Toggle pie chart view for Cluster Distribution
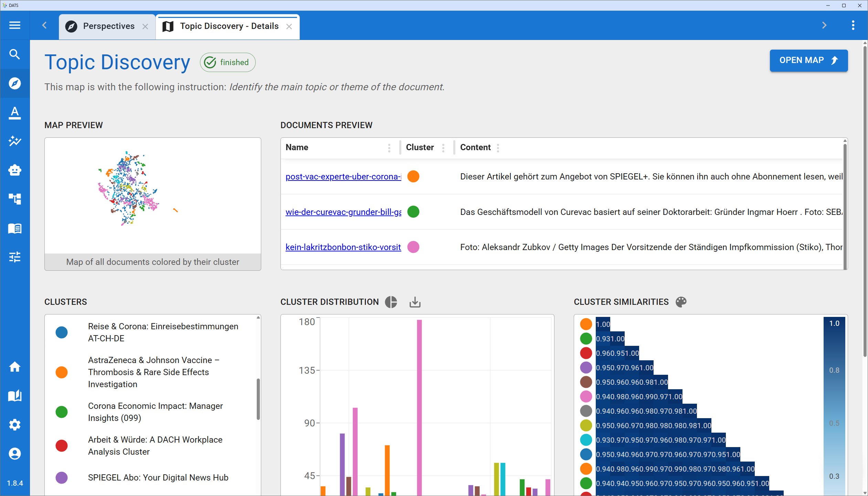 [391, 302]
